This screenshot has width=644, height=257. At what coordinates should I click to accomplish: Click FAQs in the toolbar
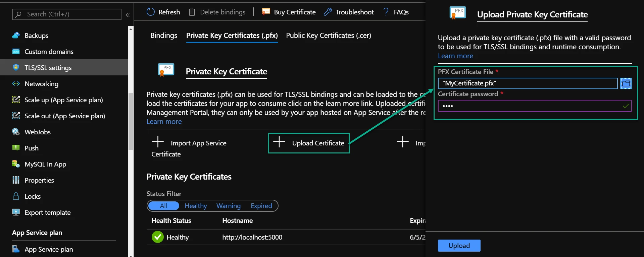click(396, 12)
